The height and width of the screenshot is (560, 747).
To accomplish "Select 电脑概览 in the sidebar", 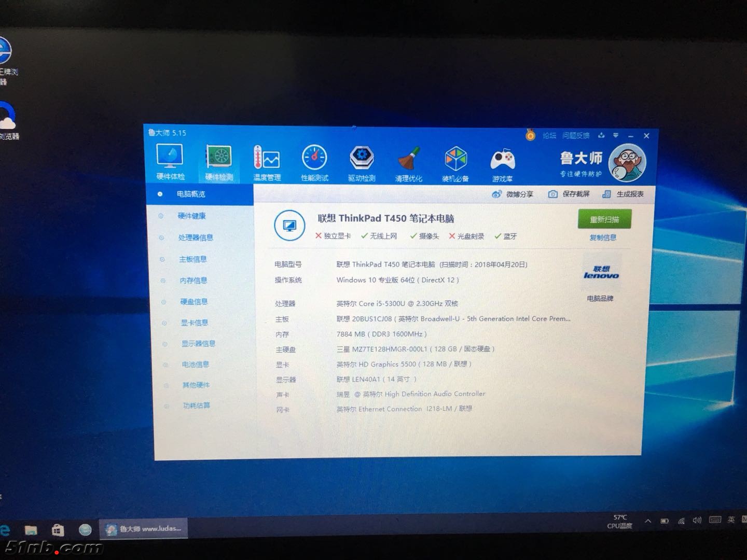I will [x=191, y=194].
